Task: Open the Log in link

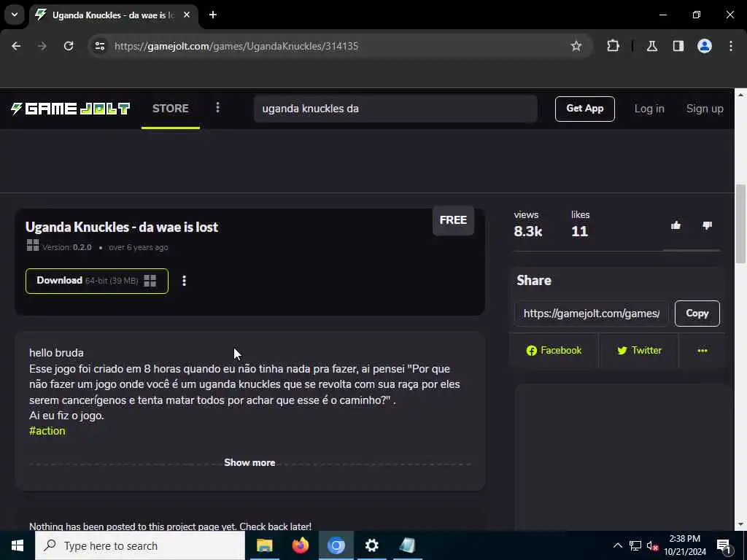Action: [649, 109]
